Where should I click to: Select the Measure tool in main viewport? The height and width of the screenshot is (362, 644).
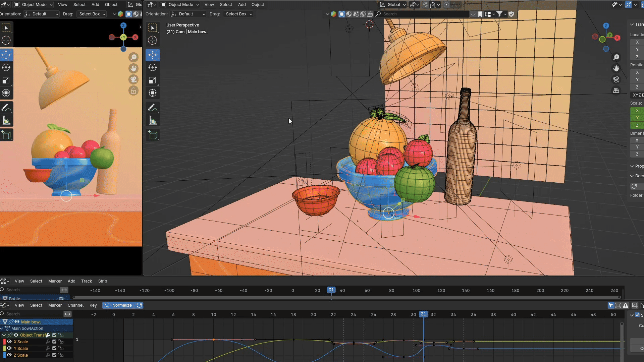click(153, 121)
